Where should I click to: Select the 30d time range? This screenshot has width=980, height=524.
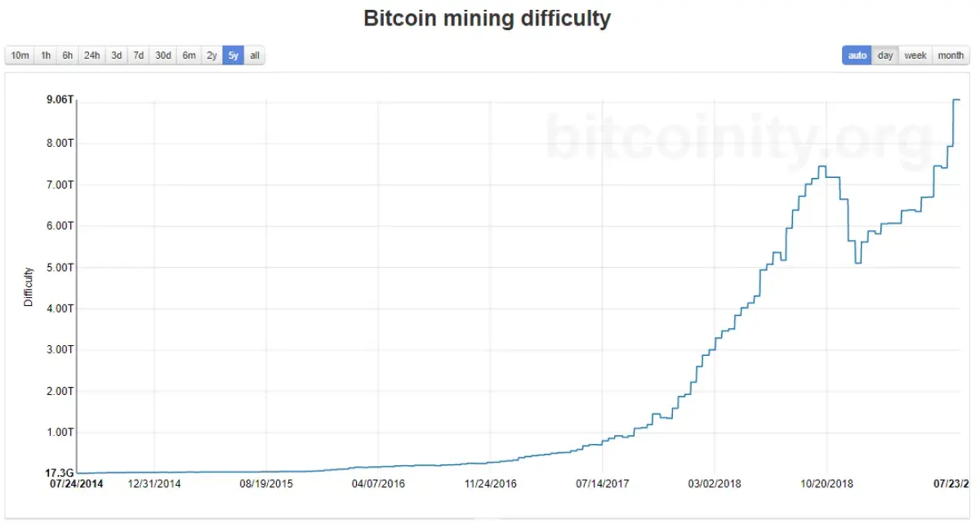coord(162,55)
